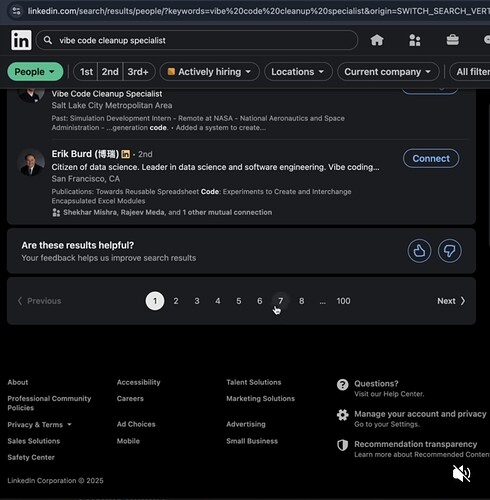490x500 pixels.
Task: Connect with Erik Burd
Action: point(431,159)
